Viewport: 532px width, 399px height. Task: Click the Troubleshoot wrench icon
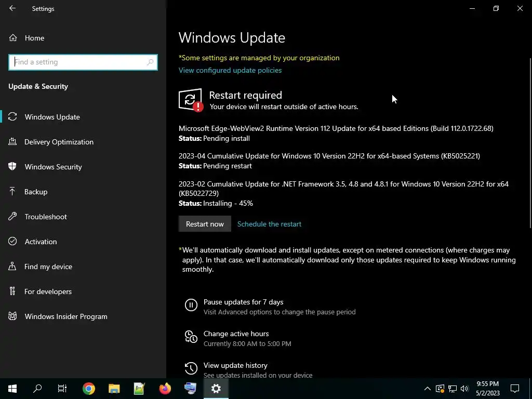click(12, 217)
